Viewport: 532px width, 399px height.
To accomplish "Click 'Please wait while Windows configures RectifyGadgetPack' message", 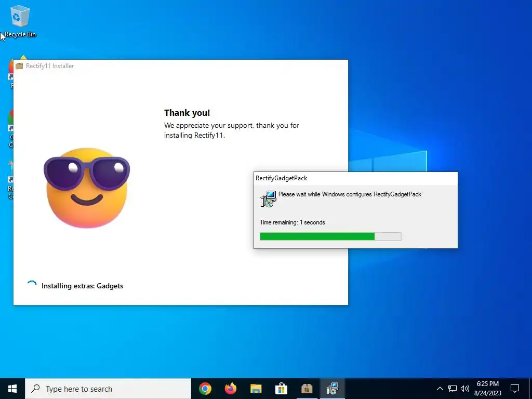I will [x=350, y=194].
